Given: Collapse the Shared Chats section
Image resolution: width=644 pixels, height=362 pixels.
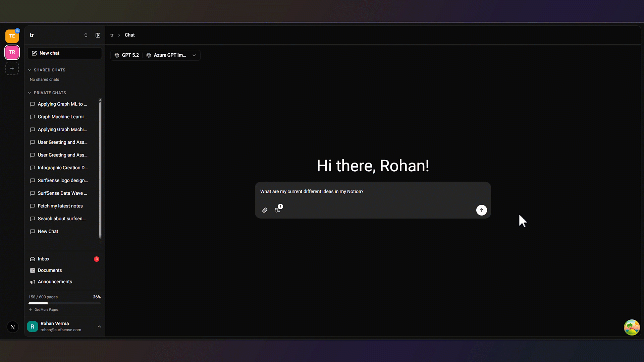Looking at the screenshot, I should [x=47, y=70].
